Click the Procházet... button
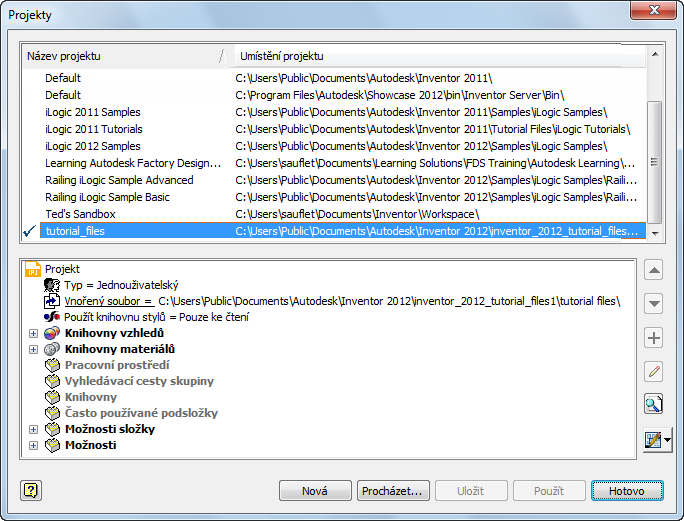 point(393,491)
